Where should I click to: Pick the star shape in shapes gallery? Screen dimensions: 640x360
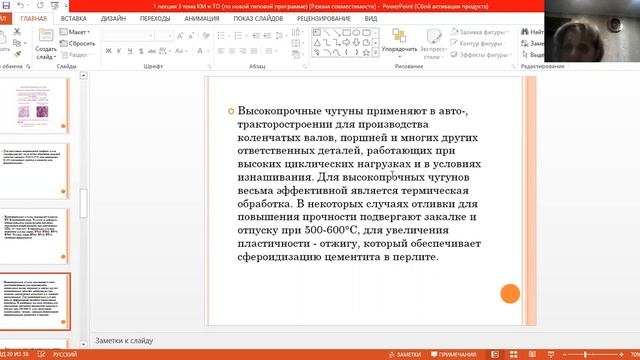tap(366, 52)
